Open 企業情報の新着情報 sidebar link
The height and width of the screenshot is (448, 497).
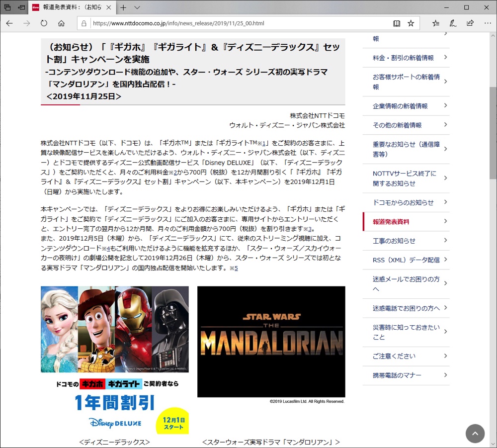point(406,106)
